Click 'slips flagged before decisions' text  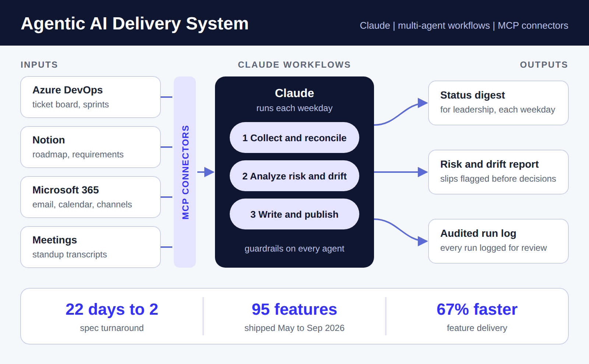(x=498, y=179)
